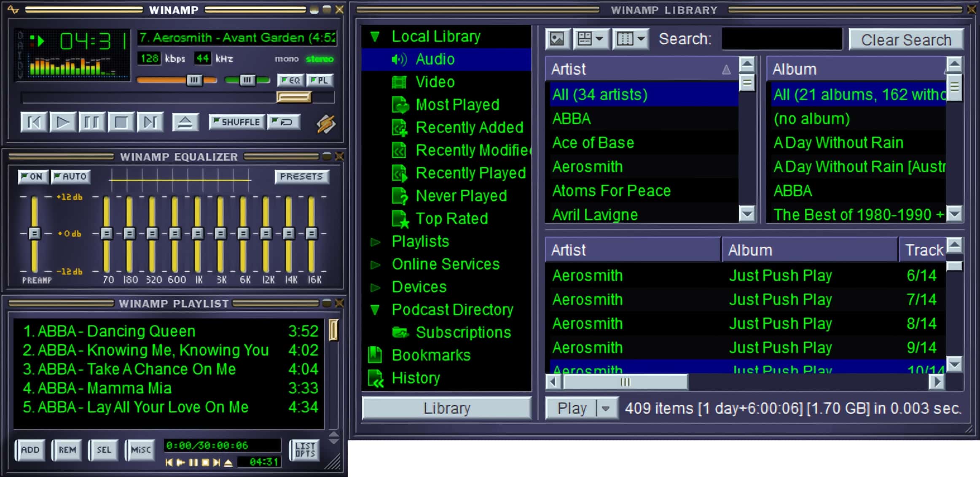Toggle equalizer AUTO button
The image size is (980, 477).
click(70, 176)
